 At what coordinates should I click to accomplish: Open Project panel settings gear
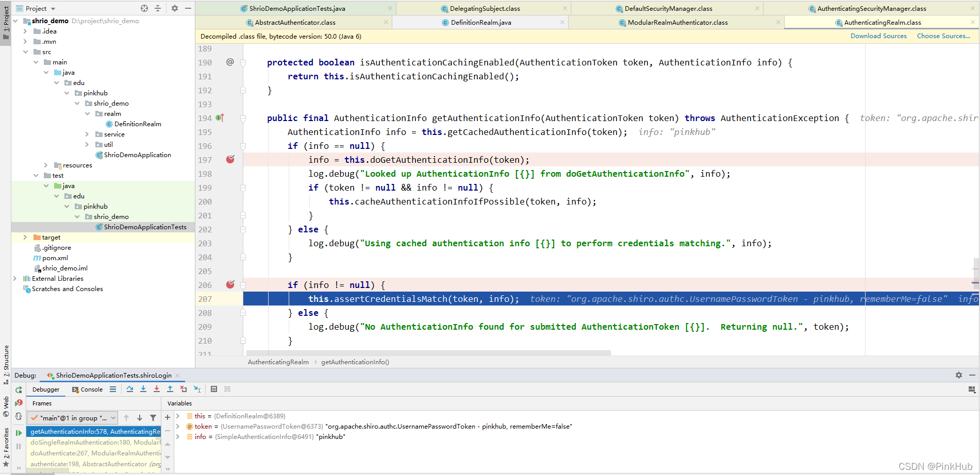(175, 8)
